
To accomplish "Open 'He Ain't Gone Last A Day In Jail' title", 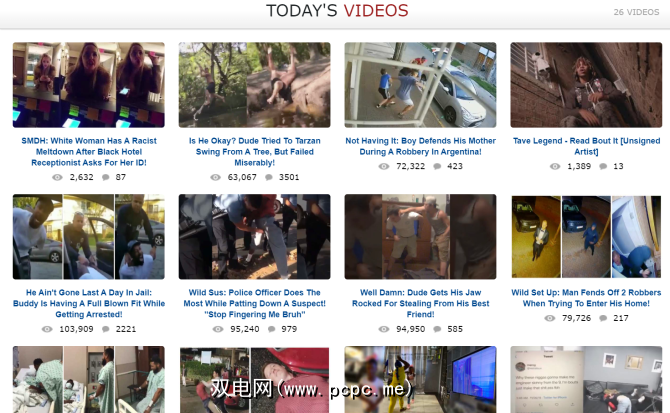I will click(x=89, y=303).
